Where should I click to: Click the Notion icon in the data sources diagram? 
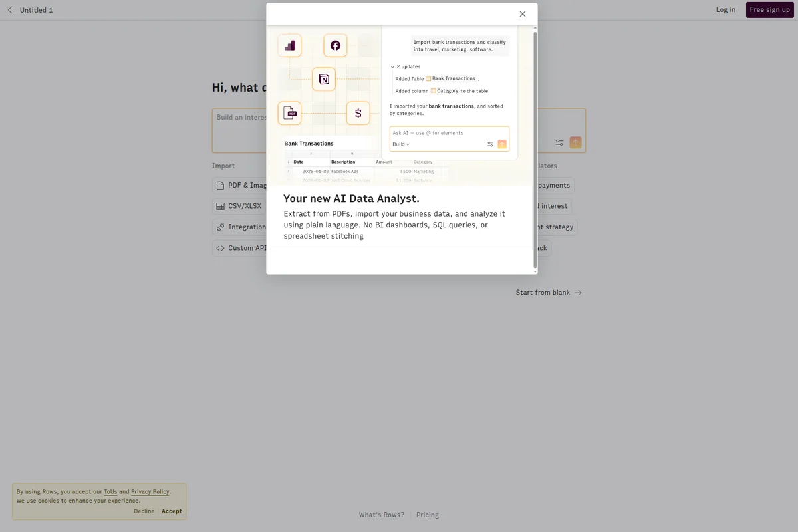tap(324, 79)
